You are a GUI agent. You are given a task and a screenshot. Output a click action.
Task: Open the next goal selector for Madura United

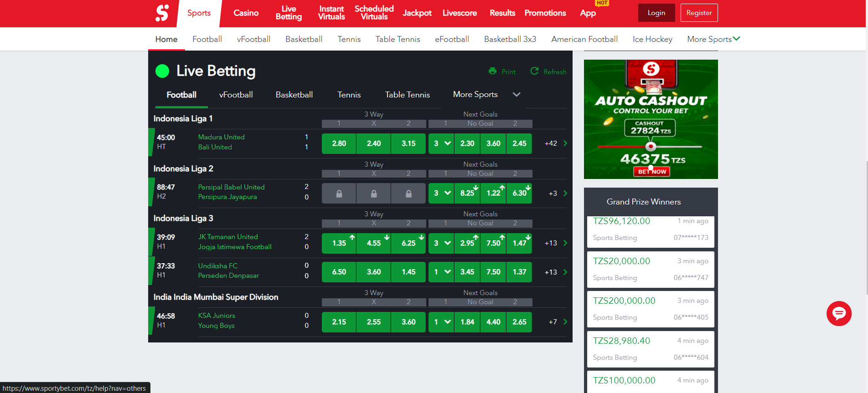point(441,143)
